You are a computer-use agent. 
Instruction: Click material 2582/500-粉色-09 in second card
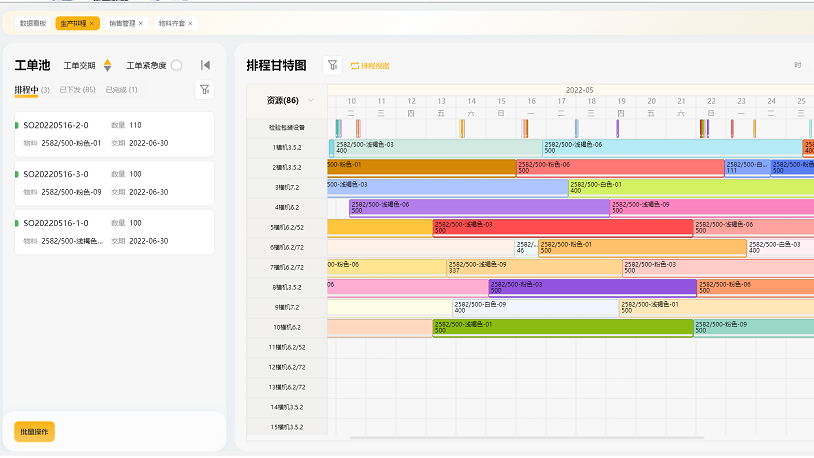coord(71,192)
